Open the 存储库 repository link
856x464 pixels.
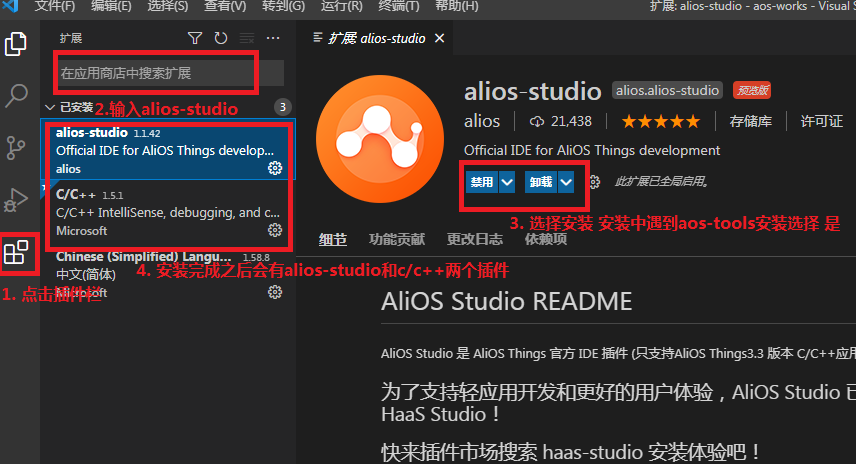[751, 121]
